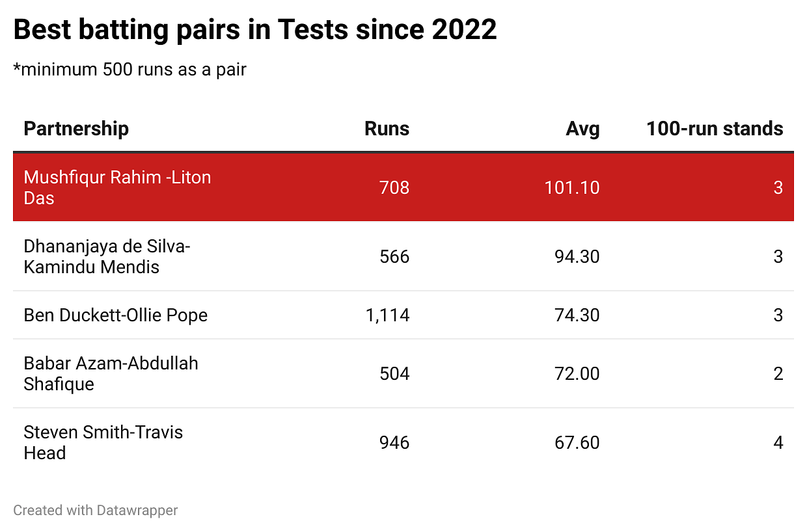Click the 74.30 average value
This screenshot has width=807, height=532.
click(577, 315)
